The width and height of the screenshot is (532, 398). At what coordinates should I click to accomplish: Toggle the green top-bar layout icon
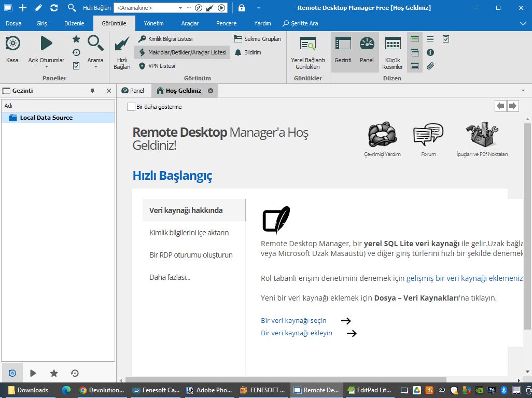[x=415, y=39]
